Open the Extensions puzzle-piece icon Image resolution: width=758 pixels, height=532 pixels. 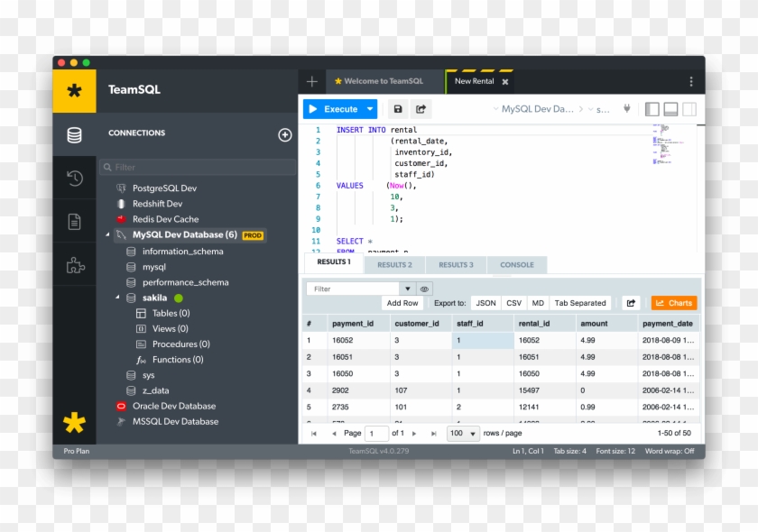tap(75, 264)
